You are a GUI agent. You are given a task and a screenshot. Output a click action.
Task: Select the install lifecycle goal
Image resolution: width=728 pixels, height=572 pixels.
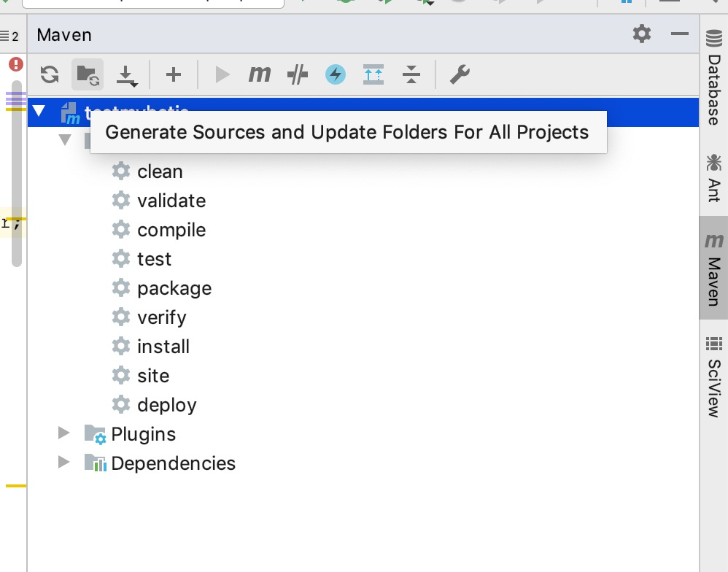click(x=163, y=347)
